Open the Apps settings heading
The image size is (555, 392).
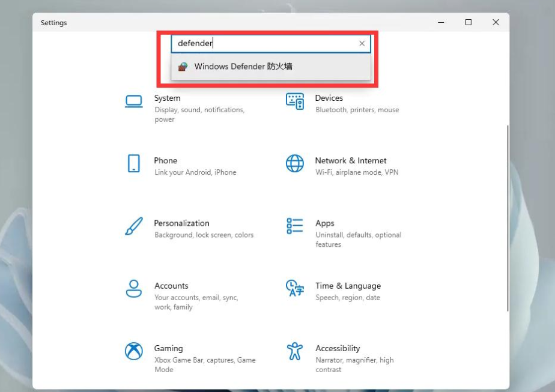[x=324, y=223]
